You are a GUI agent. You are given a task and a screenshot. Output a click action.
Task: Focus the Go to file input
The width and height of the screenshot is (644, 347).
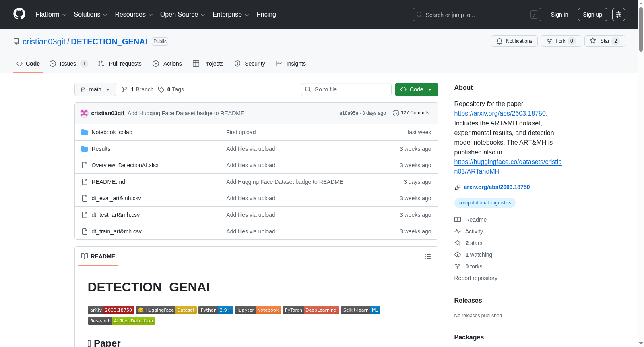pos(346,89)
